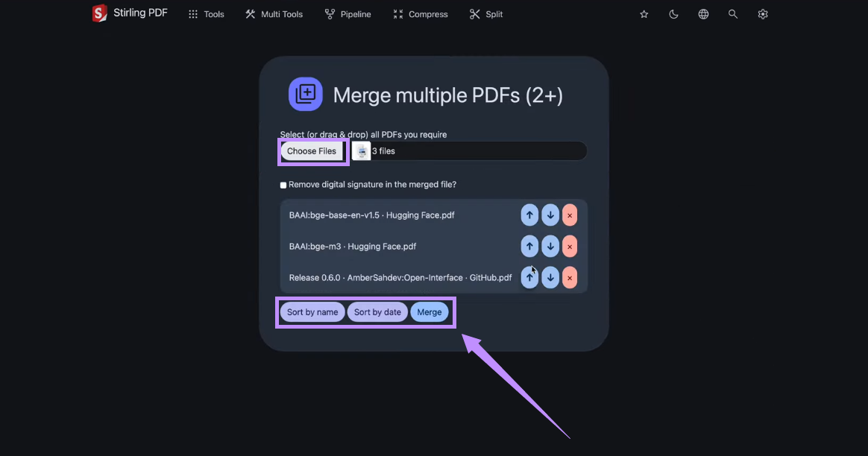
Task: Enable remove digital signature checkbox
Action: pyautogui.click(x=283, y=184)
